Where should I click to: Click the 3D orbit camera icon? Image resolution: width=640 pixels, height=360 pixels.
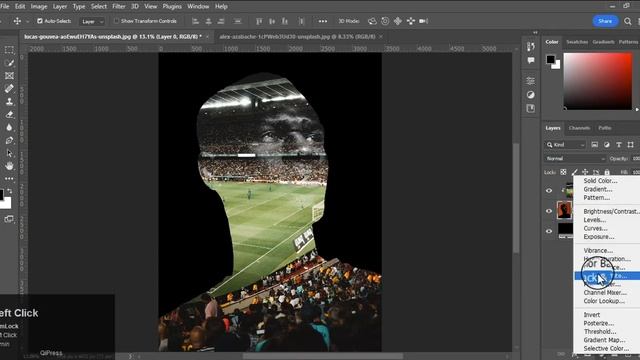(372, 21)
